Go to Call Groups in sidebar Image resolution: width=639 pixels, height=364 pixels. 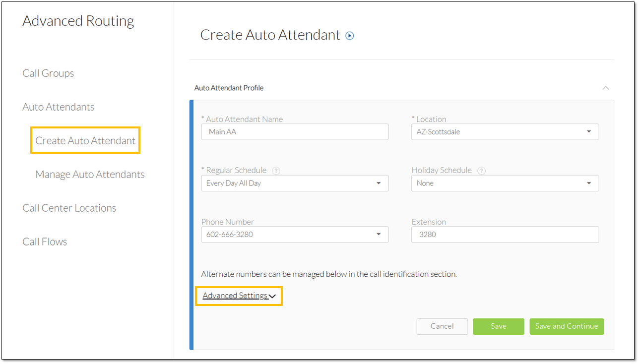48,73
